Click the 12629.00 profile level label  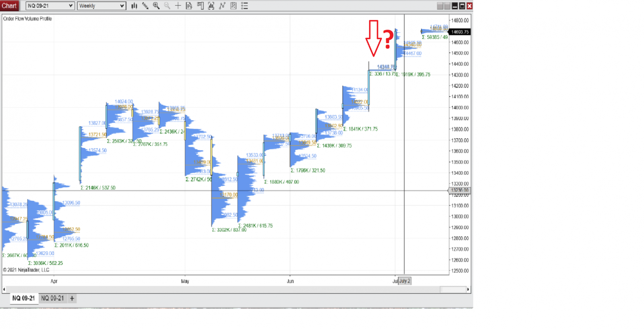pos(45,254)
